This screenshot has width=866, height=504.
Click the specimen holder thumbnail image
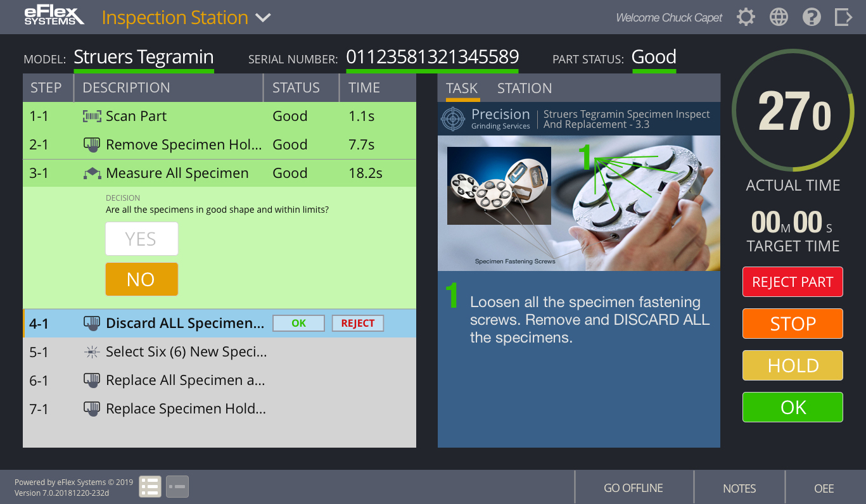tap(499, 186)
